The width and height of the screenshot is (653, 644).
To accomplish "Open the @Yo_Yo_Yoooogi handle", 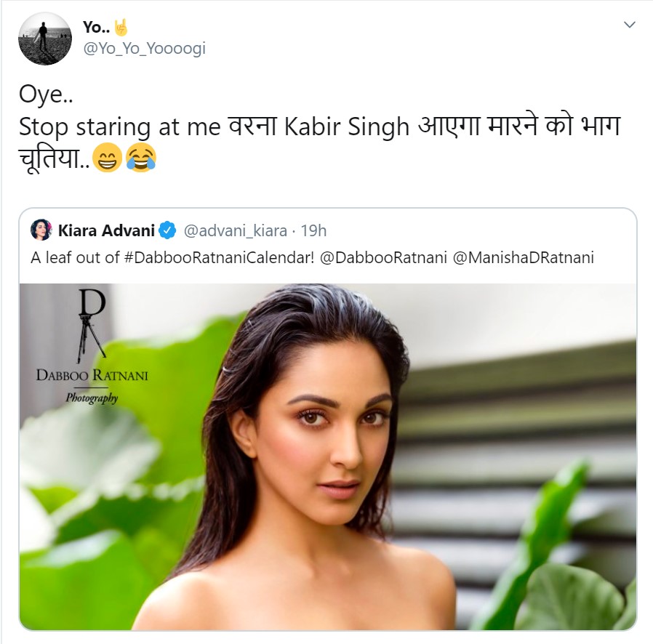I will pyautogui.click(x=145, y=49).
